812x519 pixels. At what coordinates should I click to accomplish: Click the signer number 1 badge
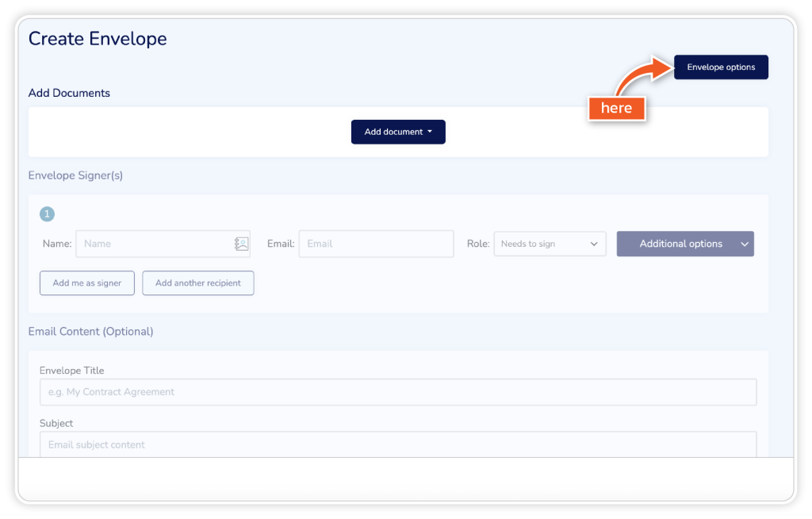(47, 214)
